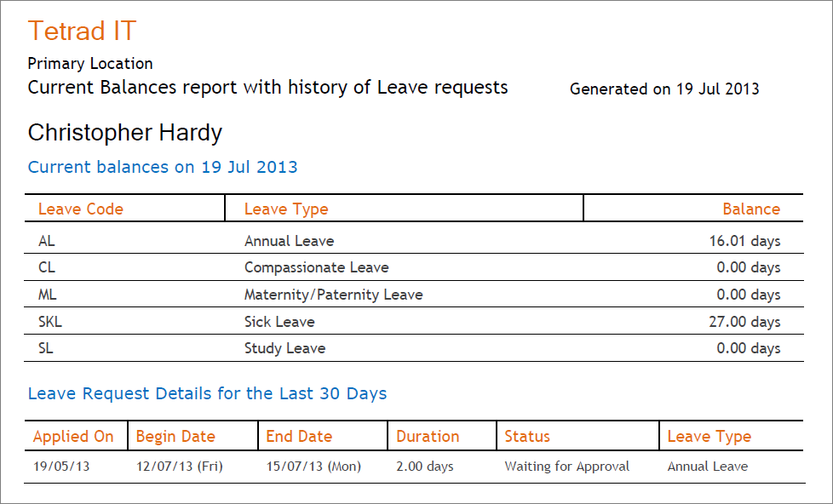Image resolution: width=833 pixels, height=504 pixels.
Task: Select the Christopher Hardy employee name
Action: pyautogui.click(x=125, y=133)
